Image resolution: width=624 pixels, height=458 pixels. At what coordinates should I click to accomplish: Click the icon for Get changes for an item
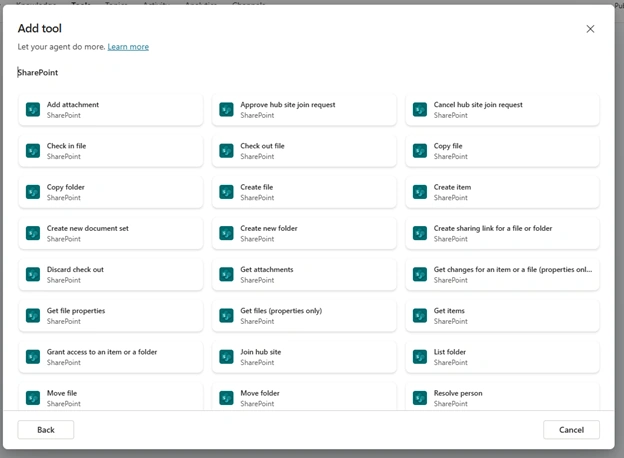(420, 274)
